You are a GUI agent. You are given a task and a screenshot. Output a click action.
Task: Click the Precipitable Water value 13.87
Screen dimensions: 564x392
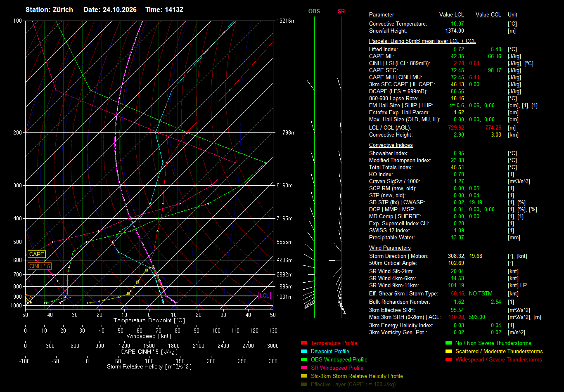click(457, 238)
